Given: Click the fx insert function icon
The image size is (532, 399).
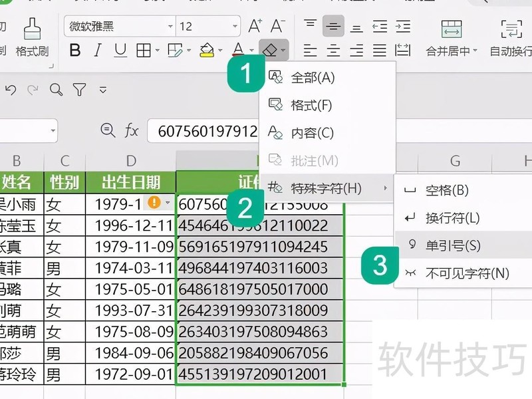Looking at the screenshot, I should click(x=132, y=130).
